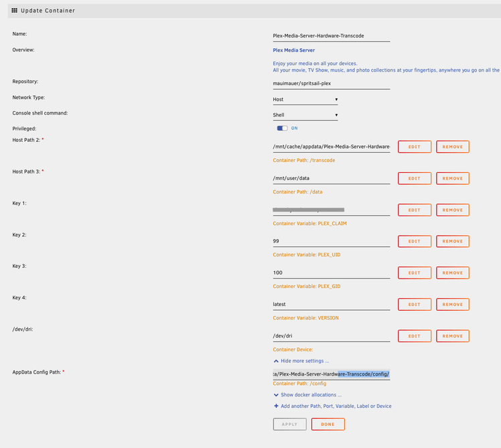The height and width of the screenshot is (448, 501).
Task: Click the AppData Config Path field
Action: point(331,374)
